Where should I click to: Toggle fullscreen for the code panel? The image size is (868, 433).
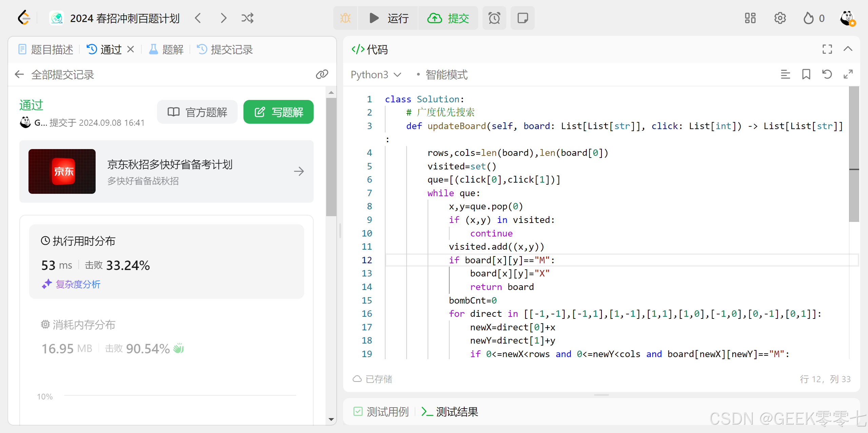(x=827, y=49)
